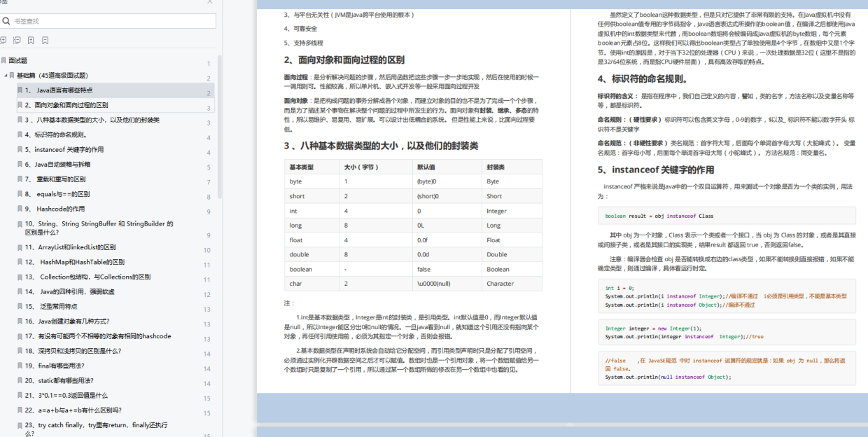Image resolution: width=868 pixels, height=437 pixels.
Task: Click bookmark icon beside 18、深拷贝和浅拷贝的区别
Action: pos(20,351)
